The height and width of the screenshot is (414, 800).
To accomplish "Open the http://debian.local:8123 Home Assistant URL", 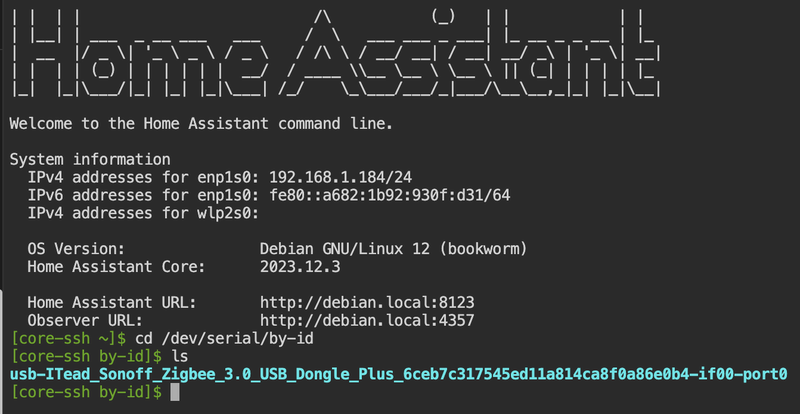I will 366,302.
